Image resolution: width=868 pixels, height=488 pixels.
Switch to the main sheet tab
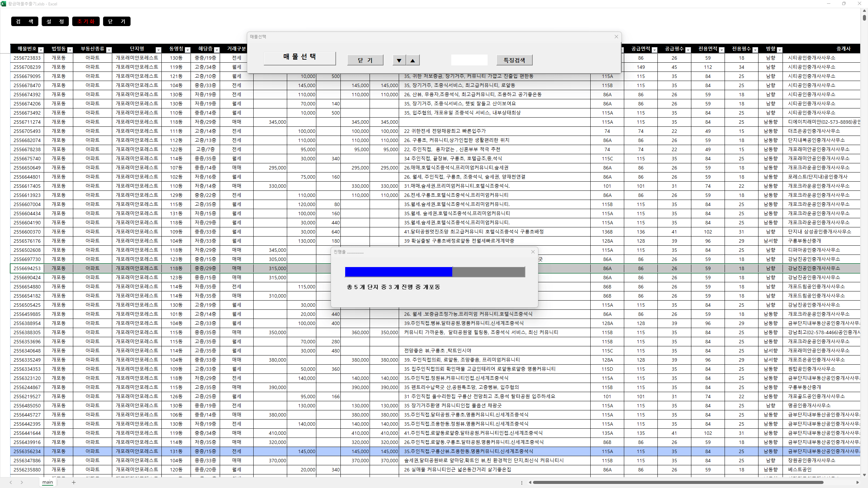[x=47, y=482]
